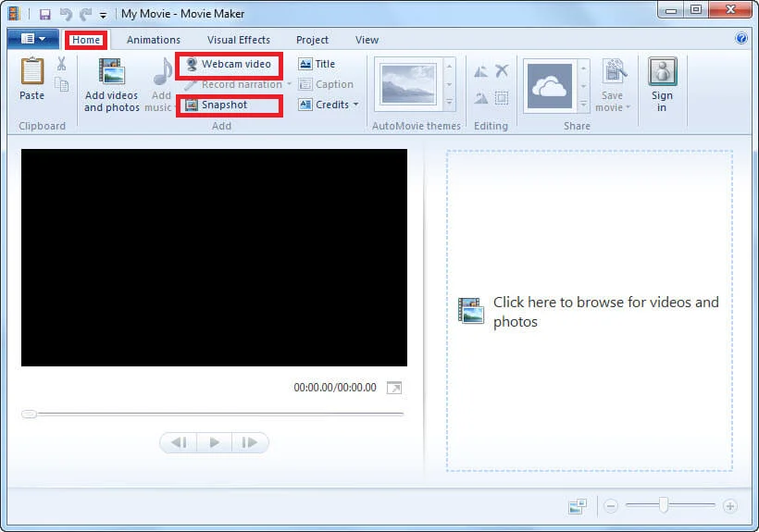Click the preview full screen icon

point(394,388)
